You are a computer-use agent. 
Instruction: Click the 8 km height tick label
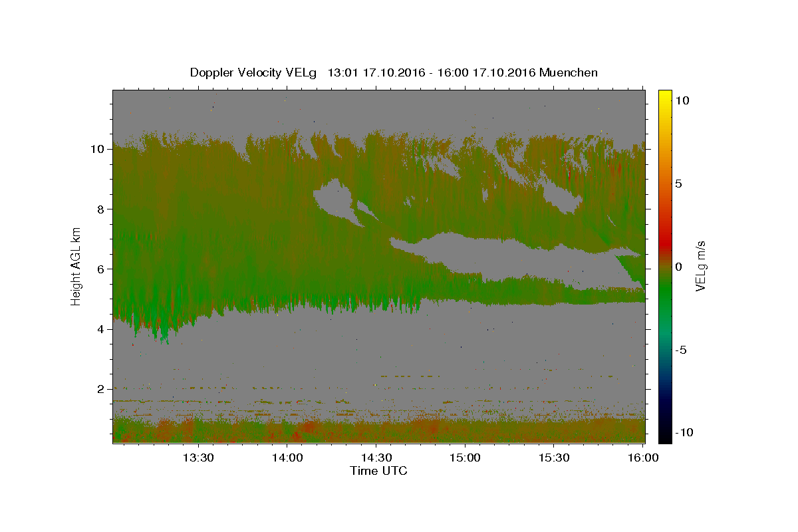point(100,209)
